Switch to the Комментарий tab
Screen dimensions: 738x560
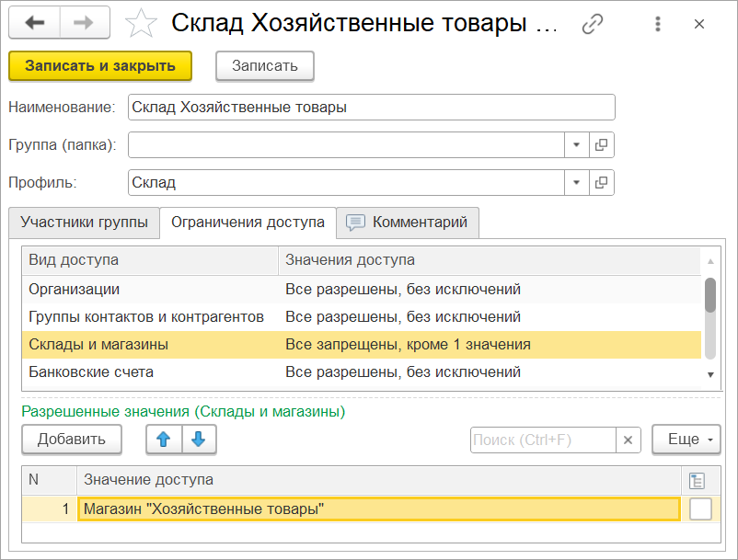pyautogui.click(x=408, y=223)
